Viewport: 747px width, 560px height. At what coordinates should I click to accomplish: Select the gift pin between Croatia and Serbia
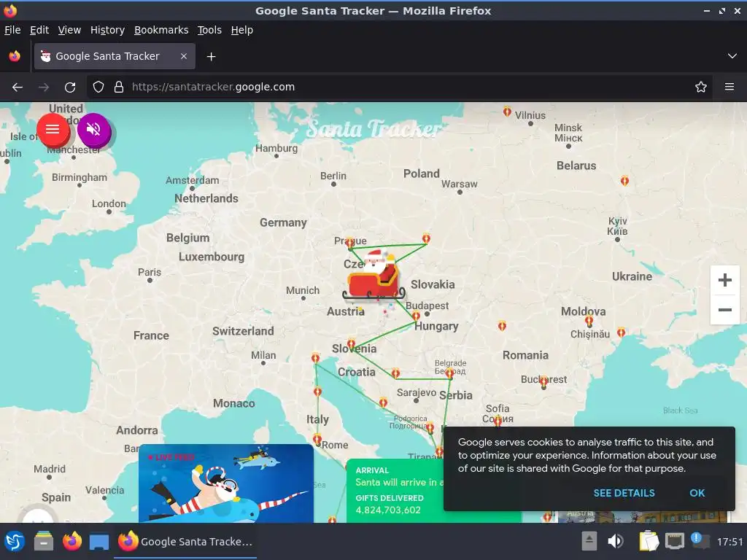coord(395,373)
